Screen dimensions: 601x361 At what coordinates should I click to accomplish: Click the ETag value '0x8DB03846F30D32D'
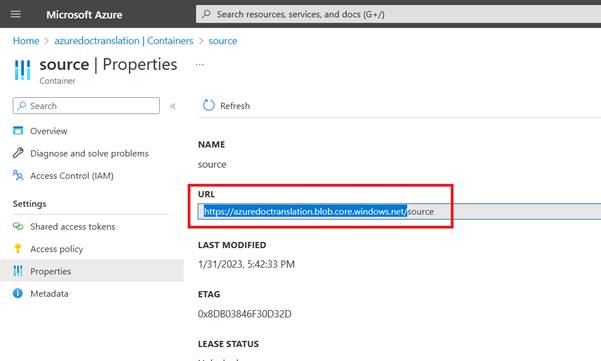point(245,314)
